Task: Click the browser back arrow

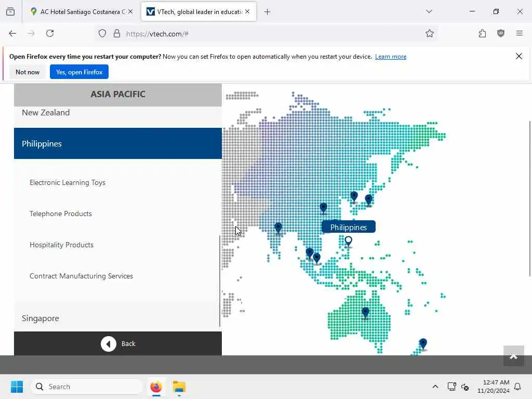Action: coord(12,33)
